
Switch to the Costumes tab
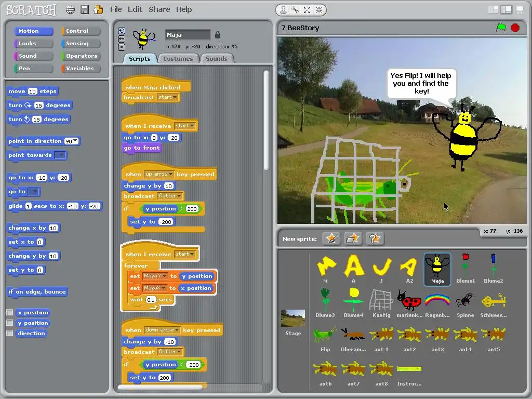pyautogui.click(x=178, y=59)
